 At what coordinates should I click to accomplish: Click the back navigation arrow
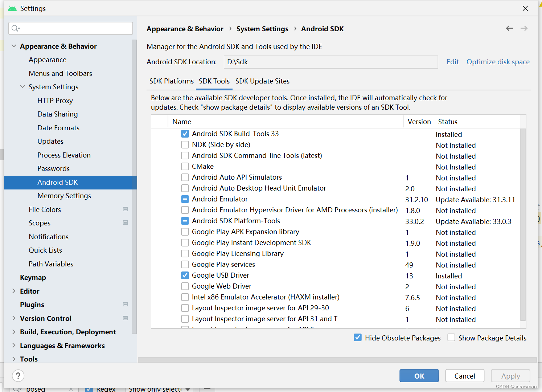point(509,28)
